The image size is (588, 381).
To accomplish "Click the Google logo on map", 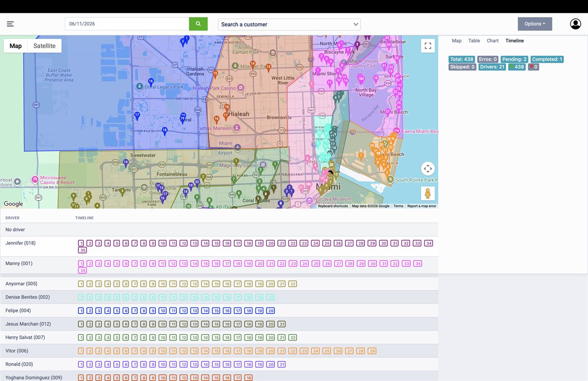I will (x=13, y=204).
